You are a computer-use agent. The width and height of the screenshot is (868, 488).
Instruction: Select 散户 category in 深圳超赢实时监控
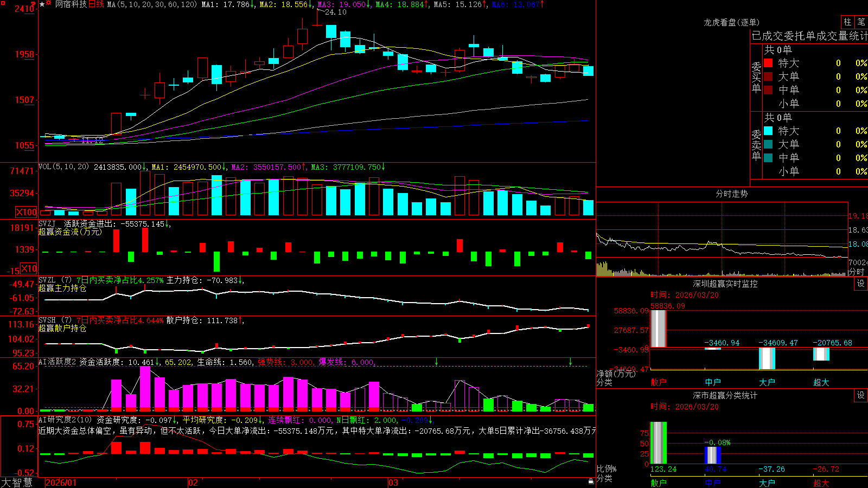[x=659, y=382]
